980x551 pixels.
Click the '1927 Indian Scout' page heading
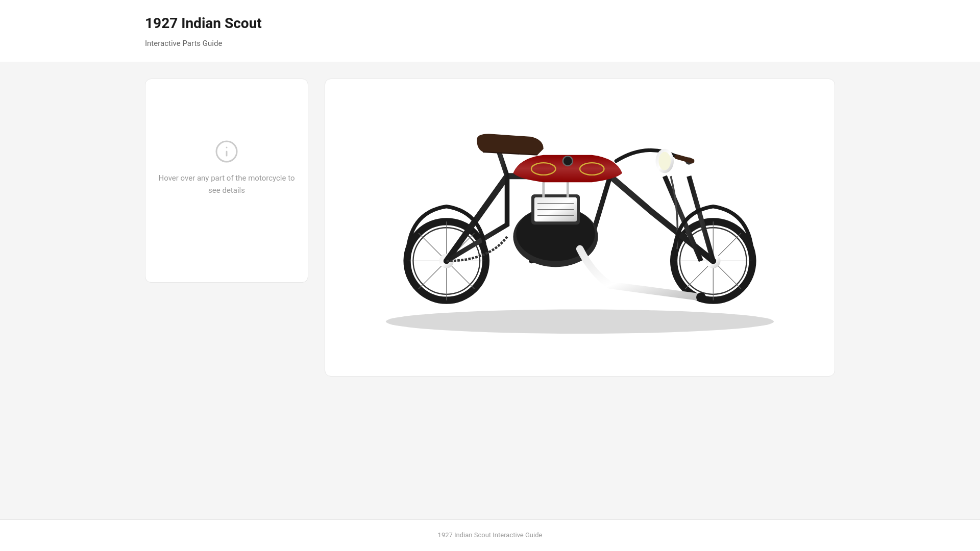203,23
